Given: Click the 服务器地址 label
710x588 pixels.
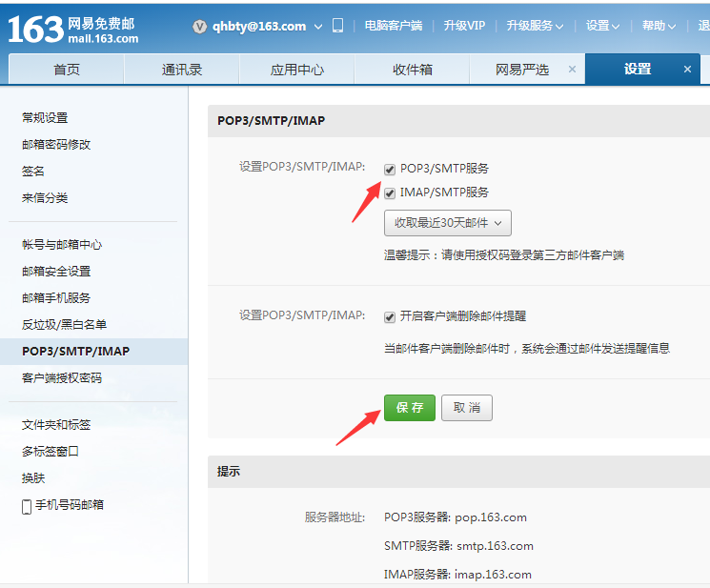Looking at the screenshot, I should [x=335, y=517].
